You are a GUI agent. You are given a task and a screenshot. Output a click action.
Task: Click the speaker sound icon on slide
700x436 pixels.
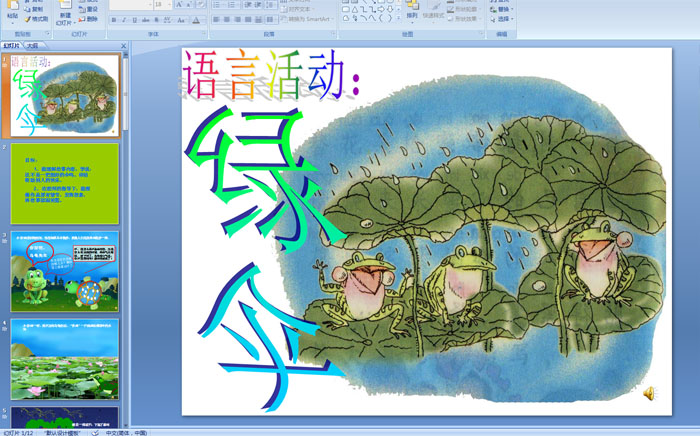pyautogui.click(x=649, y=393)
